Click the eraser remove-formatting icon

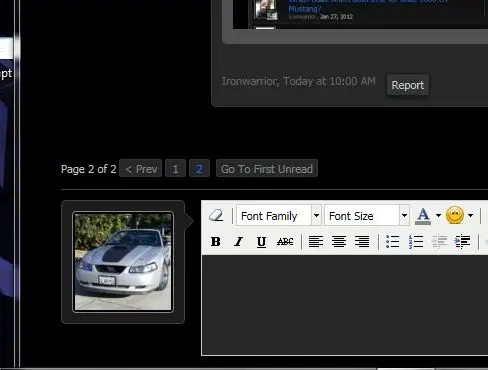coord(216,215)
